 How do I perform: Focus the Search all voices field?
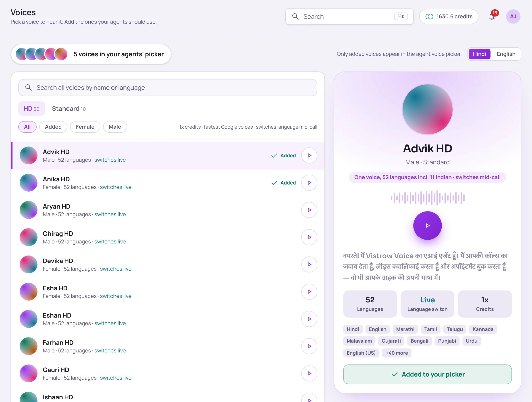[x=168, y=88]
